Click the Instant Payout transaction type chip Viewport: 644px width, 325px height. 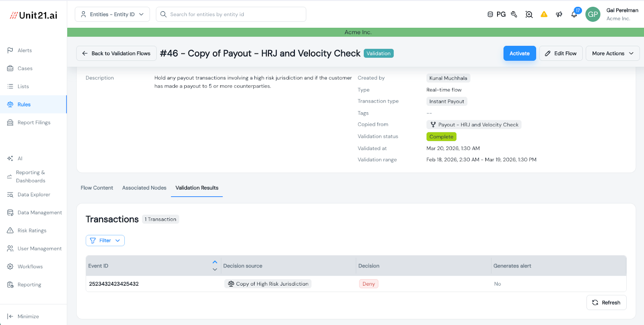(446, 101)
